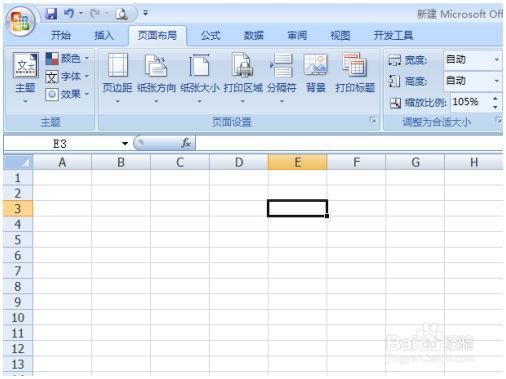Switch to the 开发工具 tab
The image size is (506, 379).
pos(393,35)
